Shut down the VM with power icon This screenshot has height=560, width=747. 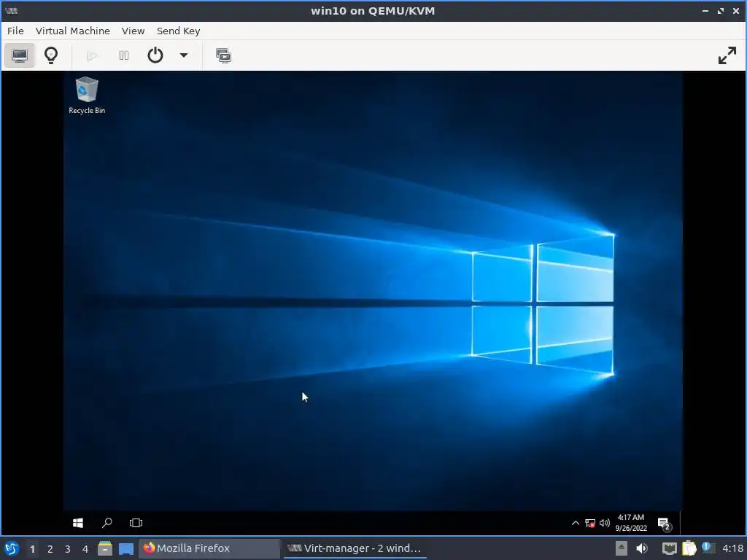click(x=155, y=55)
